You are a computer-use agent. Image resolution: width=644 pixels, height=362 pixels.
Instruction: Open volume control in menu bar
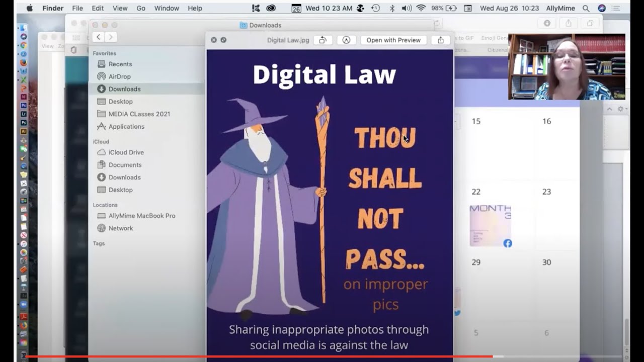pyautogui.click(x=407, y=8)
